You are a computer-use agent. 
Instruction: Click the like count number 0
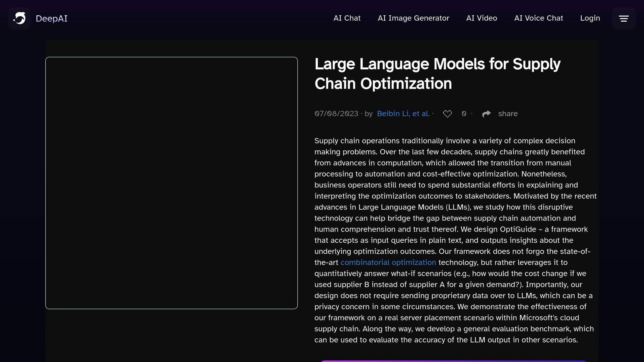[x=464, y=114]
